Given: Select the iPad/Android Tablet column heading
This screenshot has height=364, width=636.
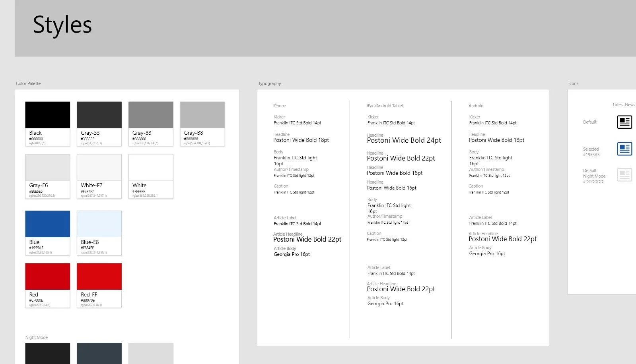Looking at the screenshot, I should tap(385, 106).
